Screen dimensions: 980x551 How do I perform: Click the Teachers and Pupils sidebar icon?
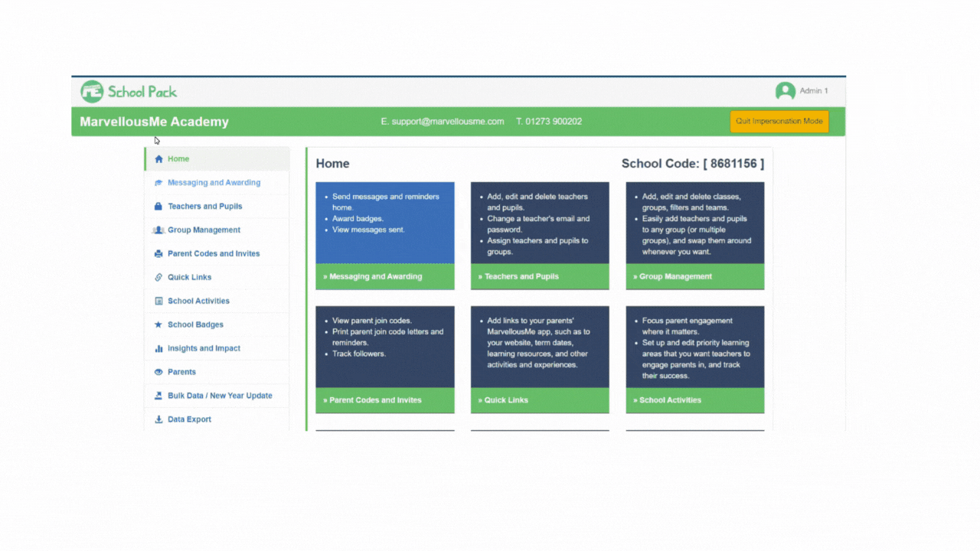158,207
